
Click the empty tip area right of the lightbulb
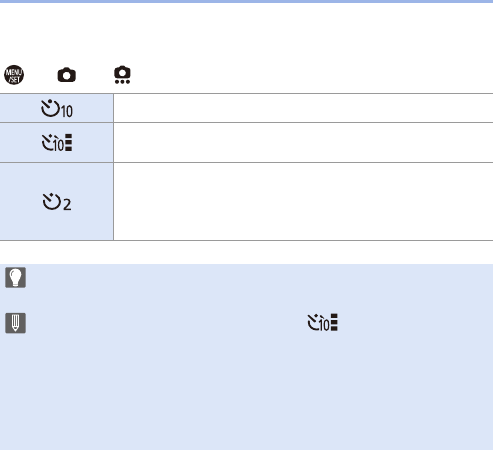pos(260,277)
